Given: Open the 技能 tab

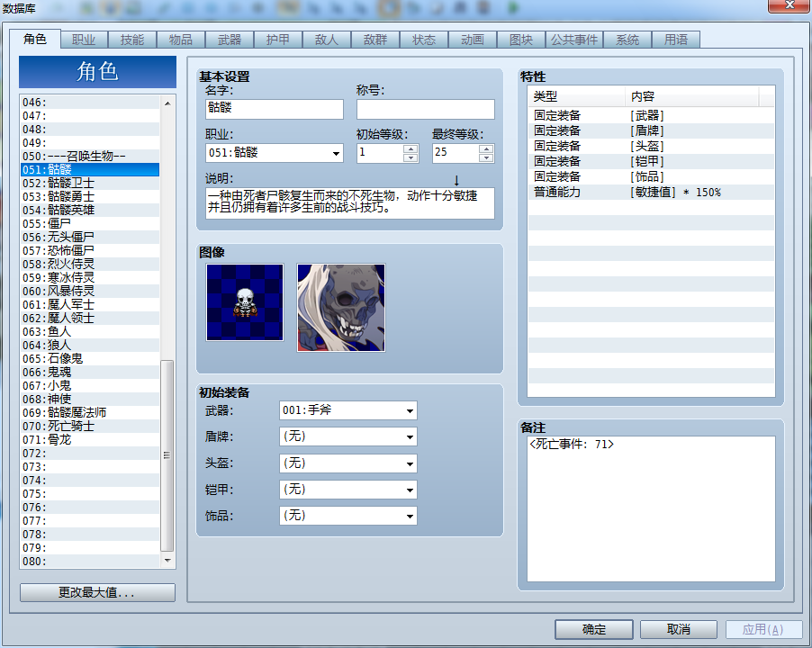Looking at the screenshot, I should [132, 40].
